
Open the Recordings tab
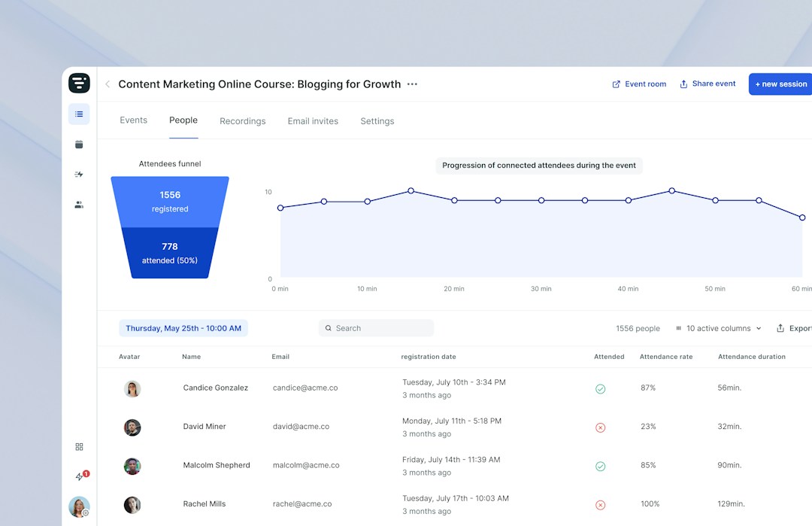click(x=242, y=120)
